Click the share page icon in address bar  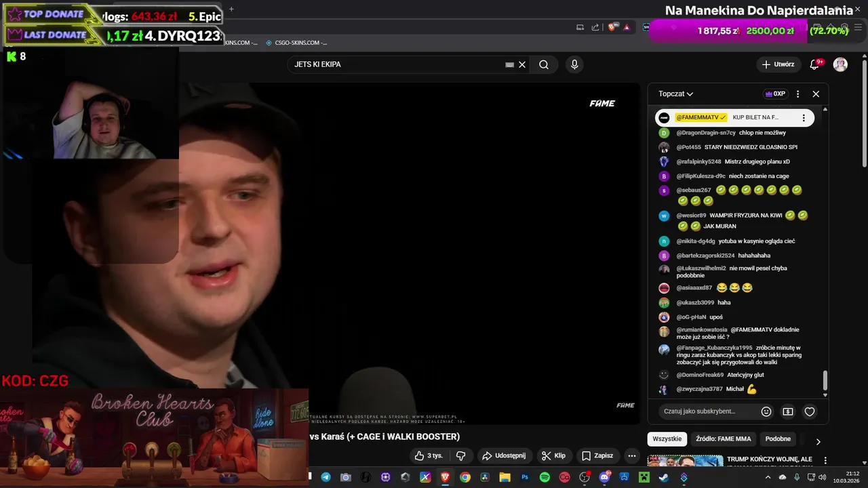click(x=595, y=27)
